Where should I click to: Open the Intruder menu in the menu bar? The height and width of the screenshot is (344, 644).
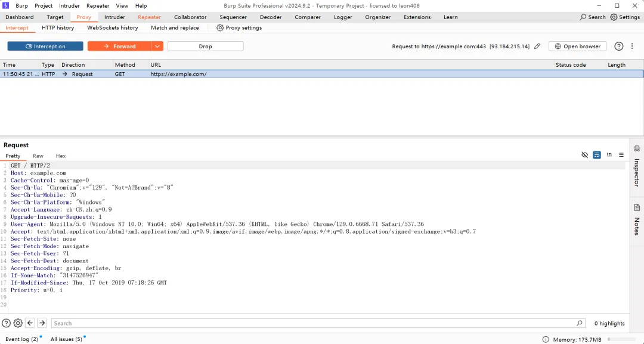point(69,6)
